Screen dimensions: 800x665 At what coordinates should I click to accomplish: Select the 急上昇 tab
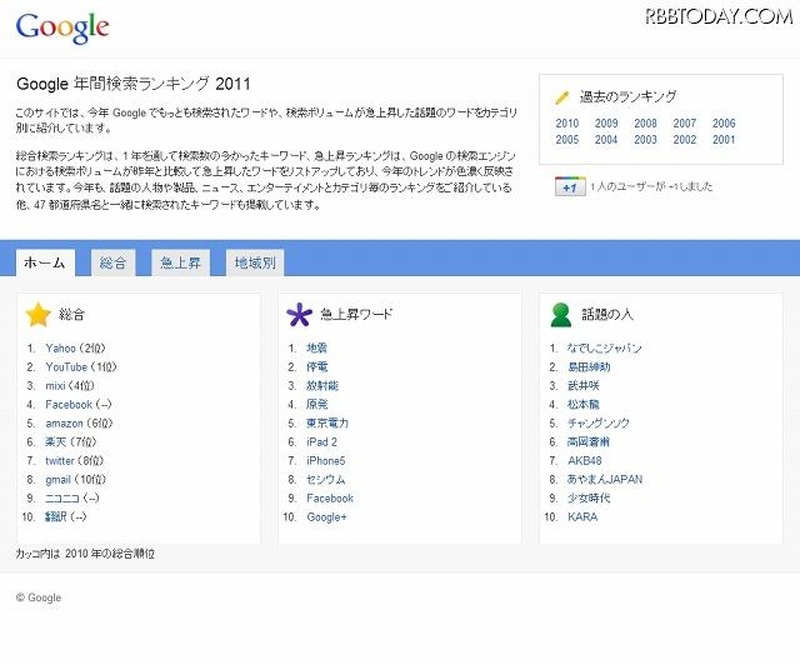[181, 263]
